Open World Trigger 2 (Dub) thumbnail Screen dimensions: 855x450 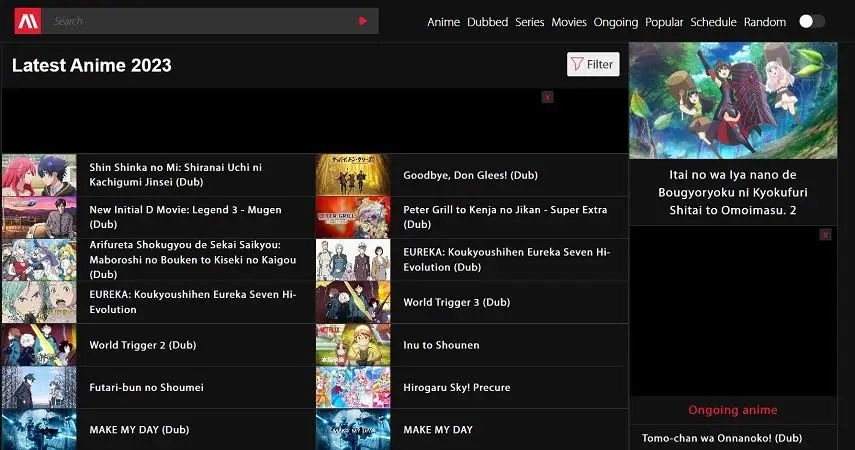click(39, 345)
